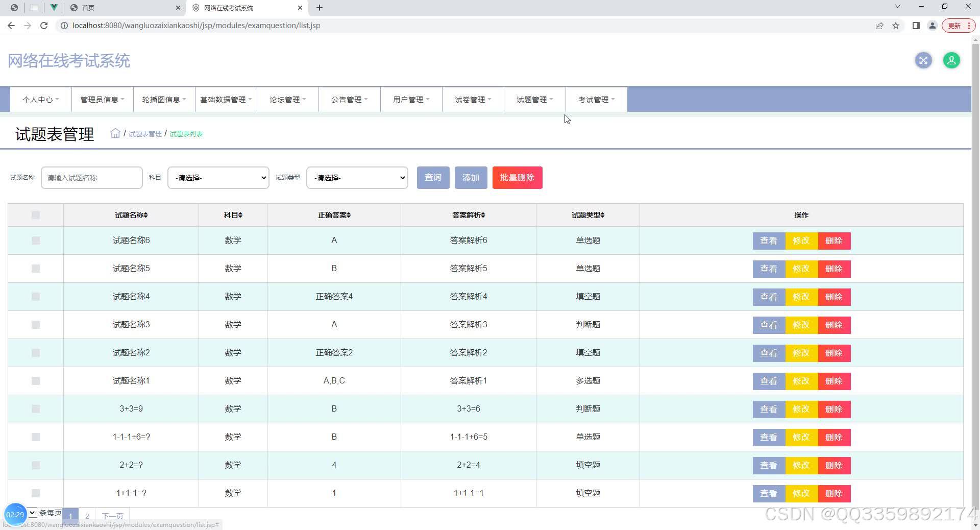
Task: Sort by 科目 column arrows
Action: [x=240, y=215]
